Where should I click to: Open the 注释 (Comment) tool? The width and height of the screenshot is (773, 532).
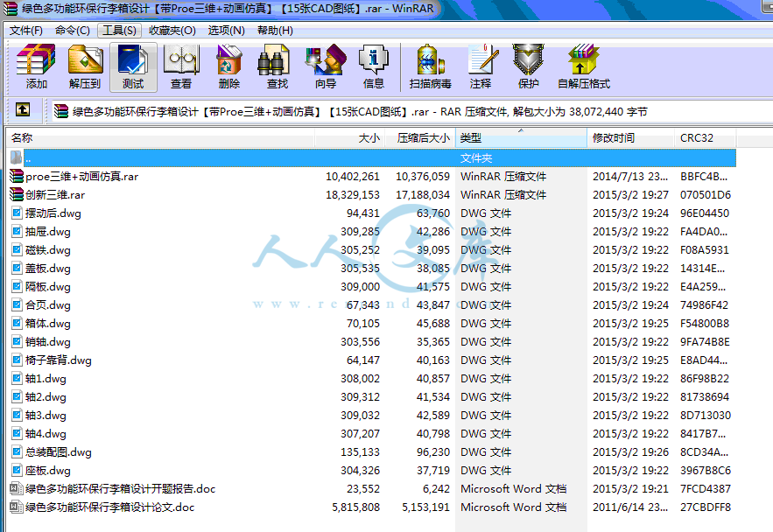pyautogui.click(x=481, y=67)
